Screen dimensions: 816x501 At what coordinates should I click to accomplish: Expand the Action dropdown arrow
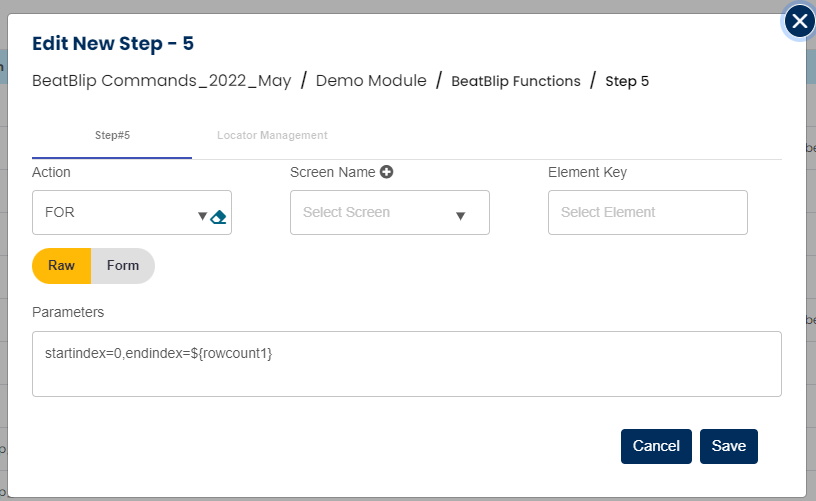coord(202,215)
